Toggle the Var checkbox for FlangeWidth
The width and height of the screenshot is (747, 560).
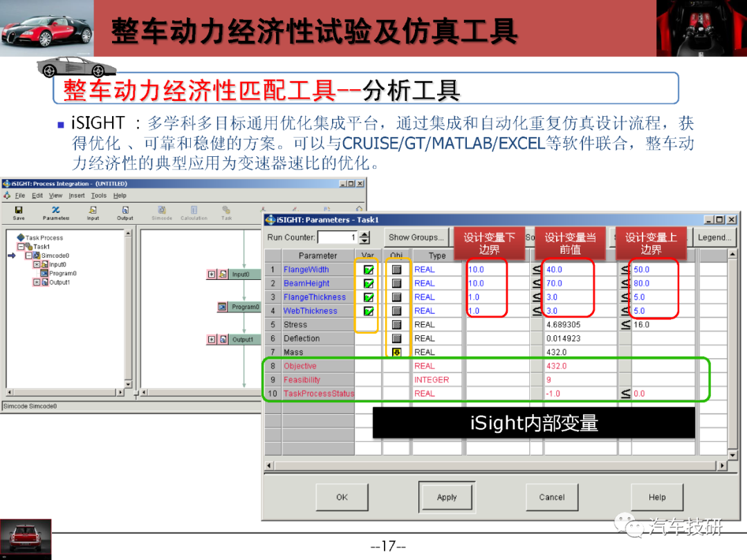(369, 270)
